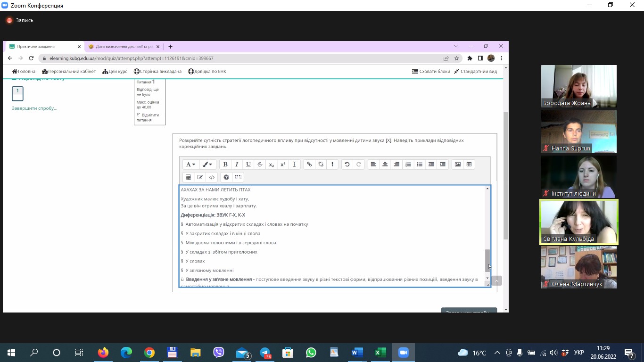Click the Завершити спробу link
The height and width of the screenshot is (362, 644).
pos(34,108)
